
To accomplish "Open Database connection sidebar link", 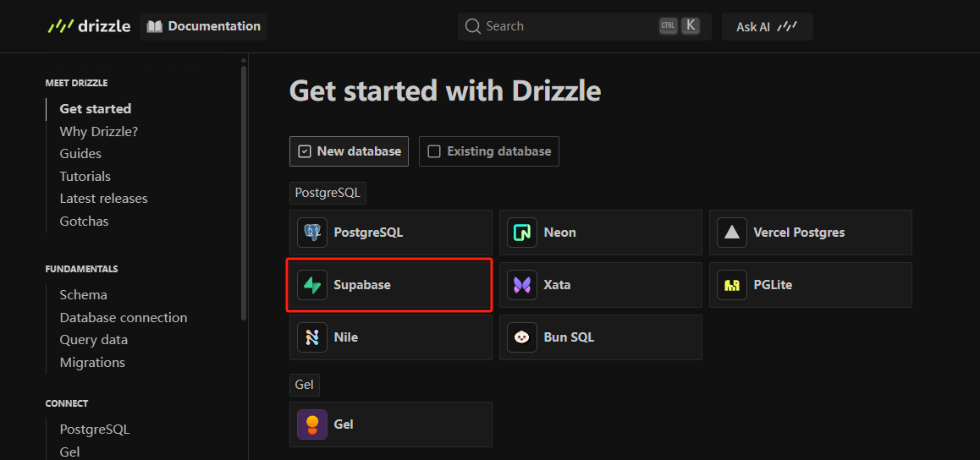I will (124, 318).
